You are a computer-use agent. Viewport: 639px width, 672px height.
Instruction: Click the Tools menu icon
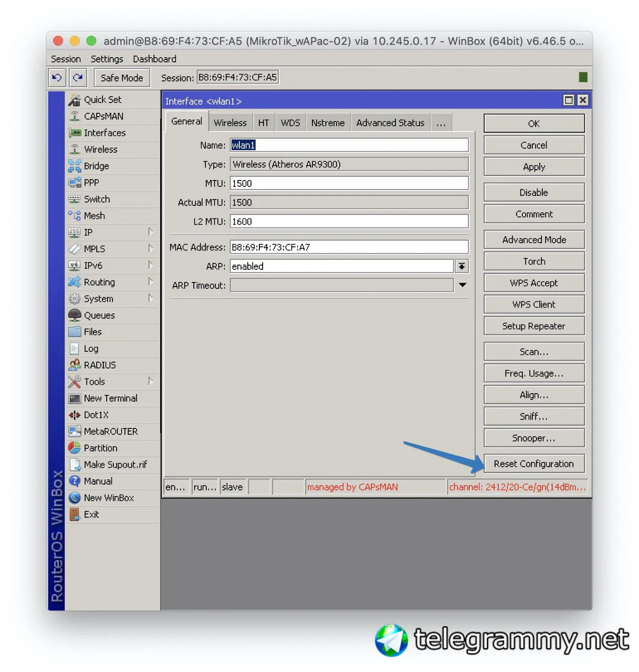pyautogui.click(x=75, y=382)
